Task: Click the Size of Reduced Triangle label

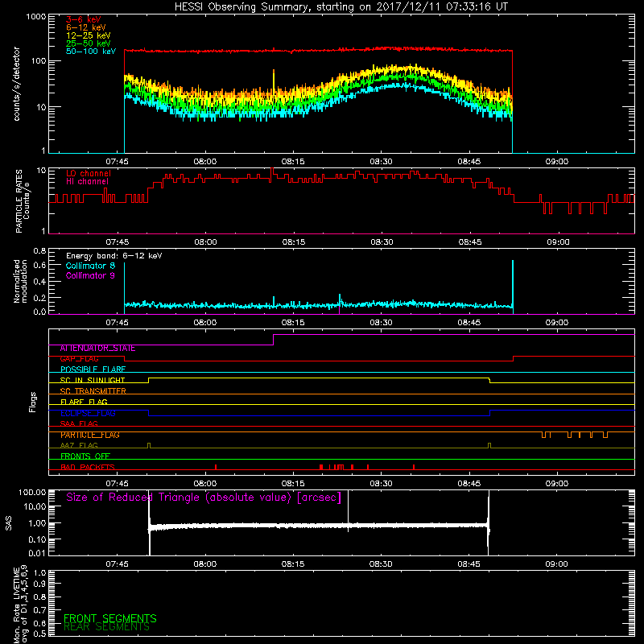Action: coord(204,497)
